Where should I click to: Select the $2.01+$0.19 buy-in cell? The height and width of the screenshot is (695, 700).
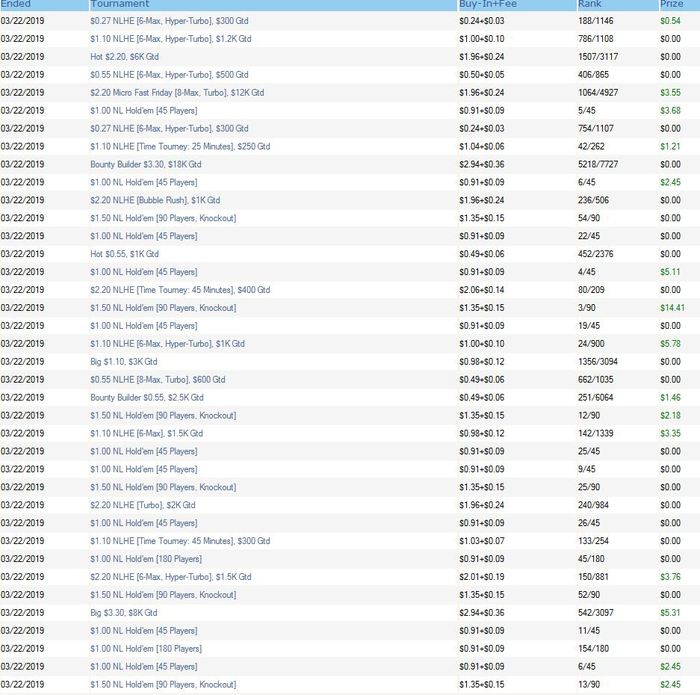pos(482,577)
